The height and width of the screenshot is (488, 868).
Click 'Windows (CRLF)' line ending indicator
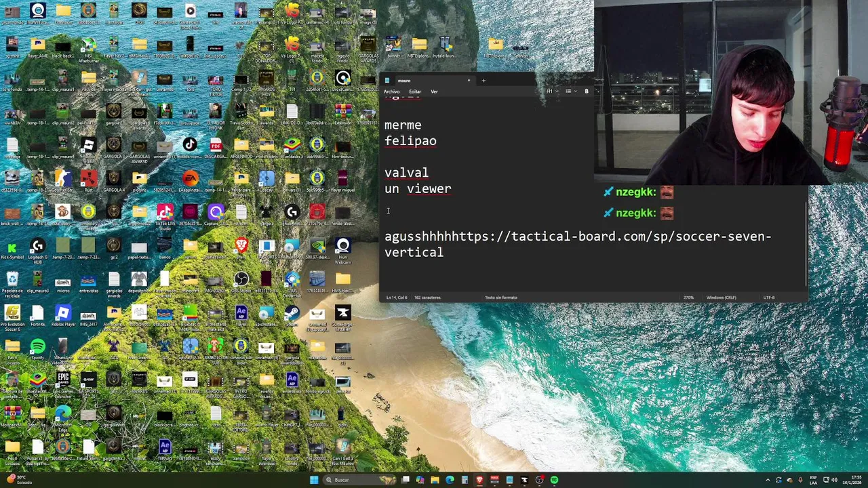pos(721,298)
